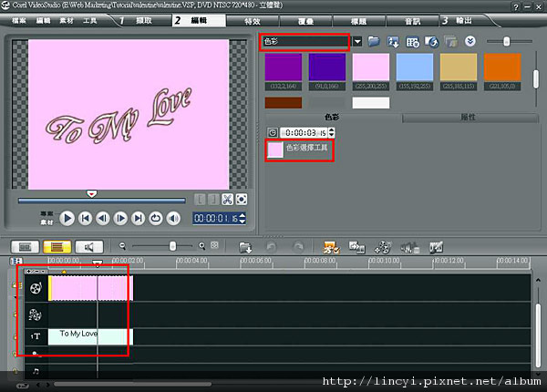This screenshot has width=547, height=392.
Task: Open the preview volume control
Action: 173,219
